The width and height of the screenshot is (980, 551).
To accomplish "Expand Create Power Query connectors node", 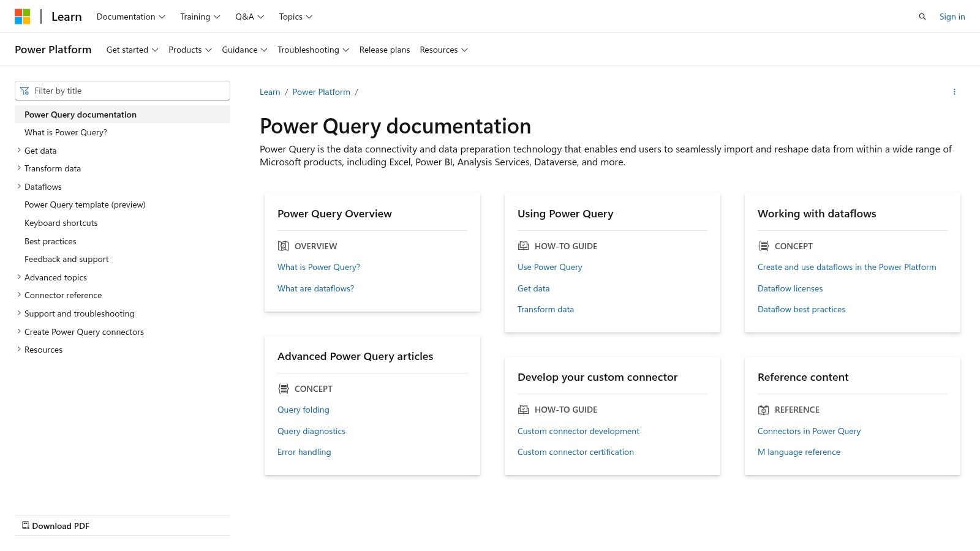I will [x=19, y=332].
